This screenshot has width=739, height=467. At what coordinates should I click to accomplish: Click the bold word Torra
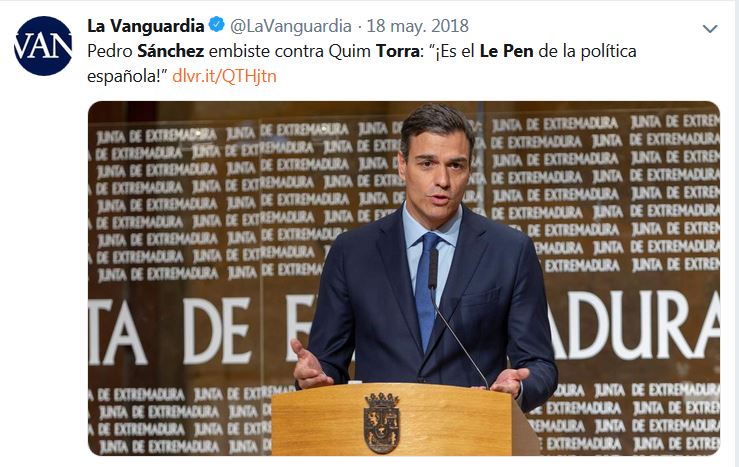[x=397, y=51]
